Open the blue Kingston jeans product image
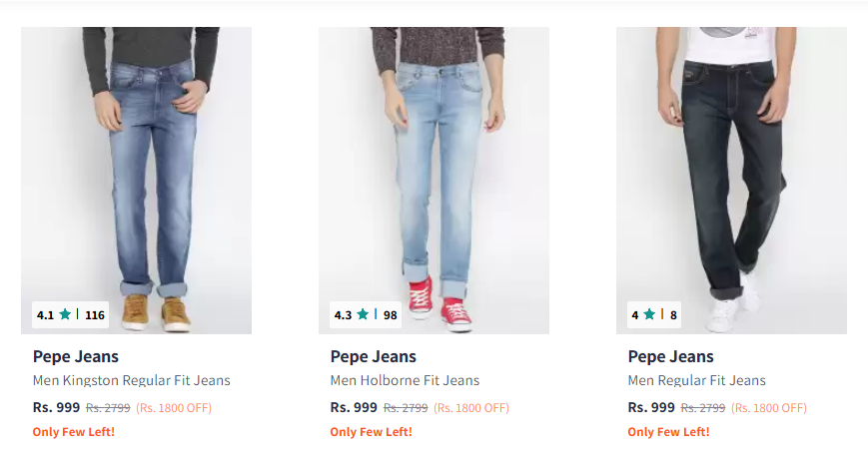 tap(136, 181)
